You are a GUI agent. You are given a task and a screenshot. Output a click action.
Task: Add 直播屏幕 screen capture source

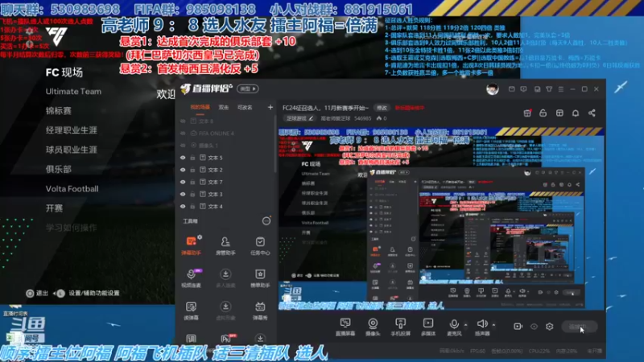(345, 327)
